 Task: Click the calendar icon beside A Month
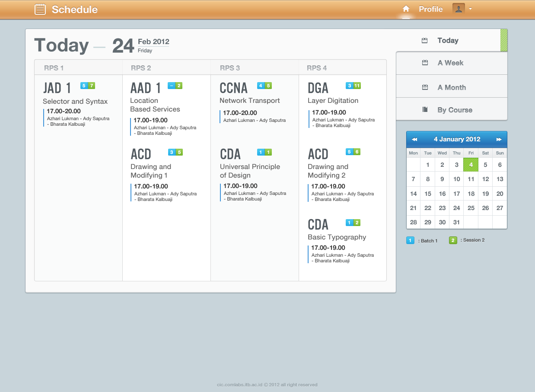425,87
